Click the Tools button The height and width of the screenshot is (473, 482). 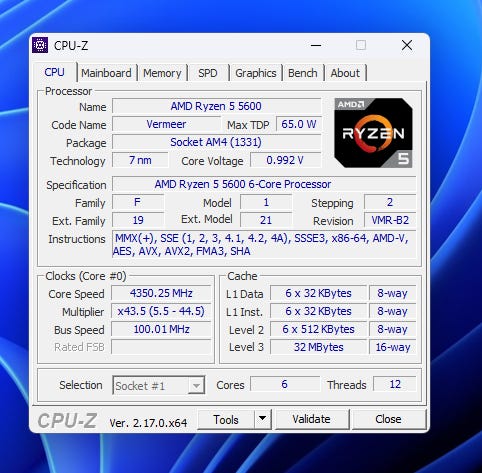(x=226, y=419)
